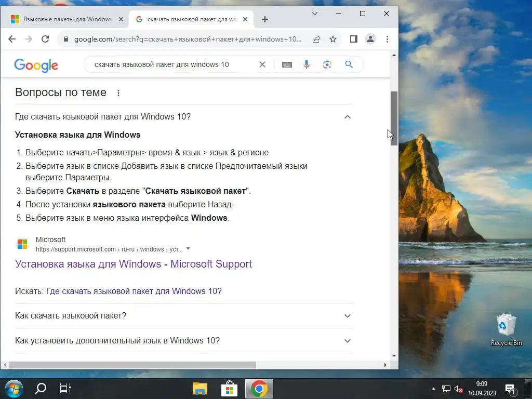Select the Recycle Bin on the desktop
532x399 pixels.
(506, 329)
